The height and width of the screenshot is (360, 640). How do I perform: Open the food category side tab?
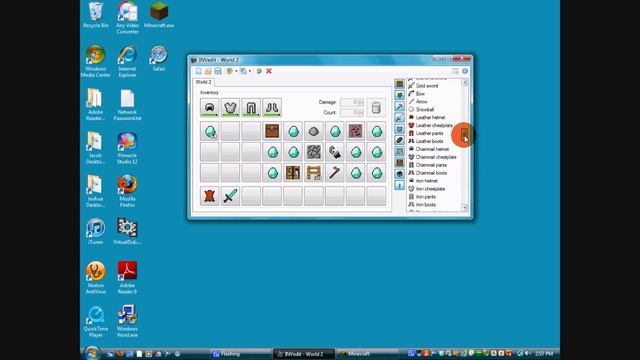point(400,140)
